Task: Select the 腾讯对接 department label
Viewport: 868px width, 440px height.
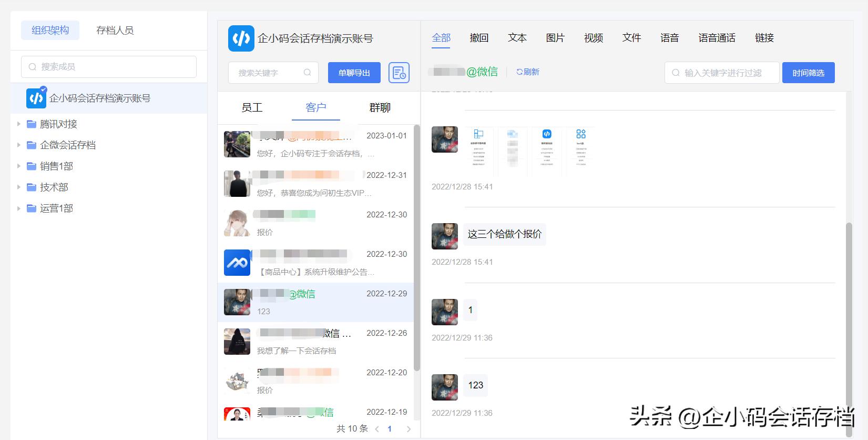Action: point(58,124)
